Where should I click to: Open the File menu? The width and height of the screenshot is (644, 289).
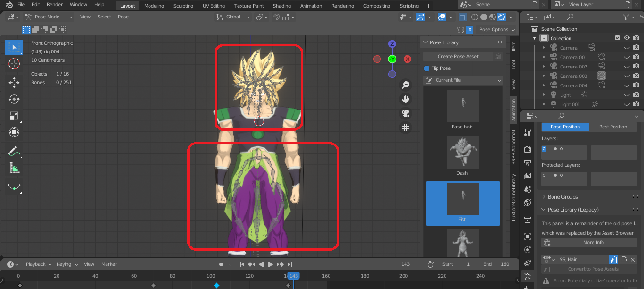click(x=21, y=5)
